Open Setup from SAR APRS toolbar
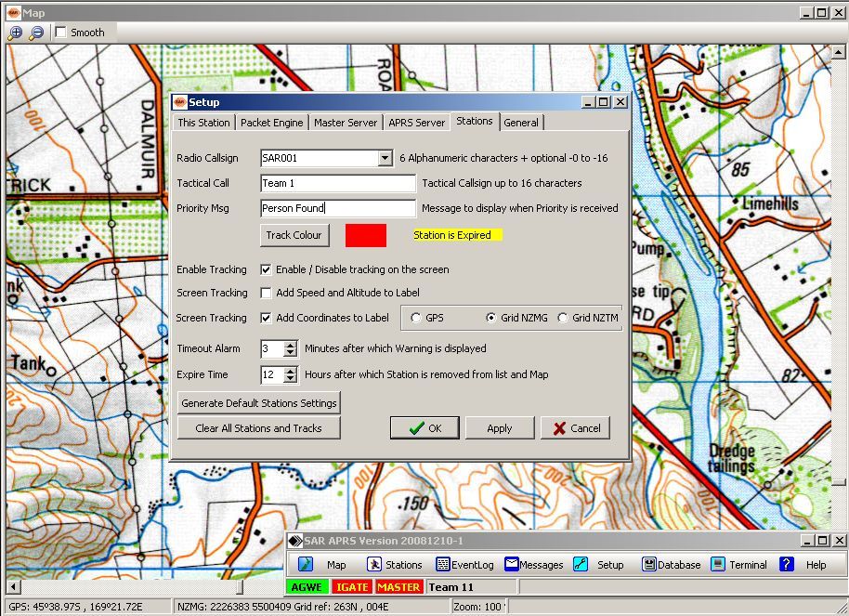This screenshot has width=849, height=616. click(x=599, y=565)
